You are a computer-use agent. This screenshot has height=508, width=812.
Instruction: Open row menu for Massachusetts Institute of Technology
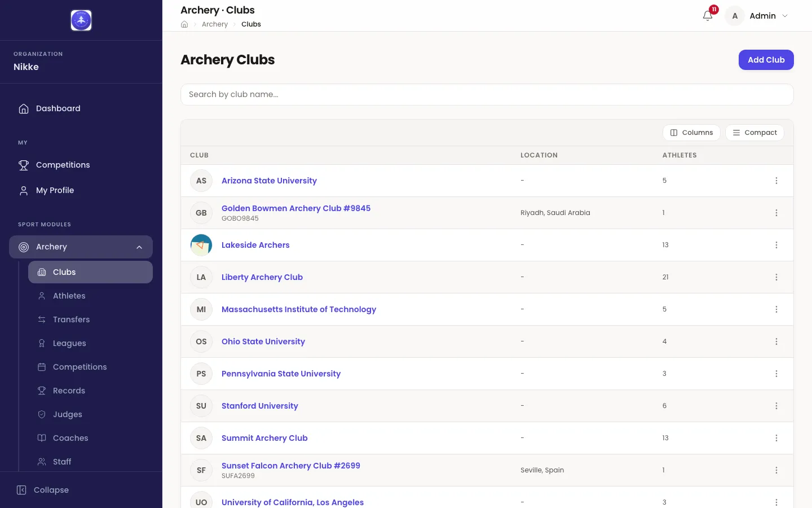pos(776,309)
